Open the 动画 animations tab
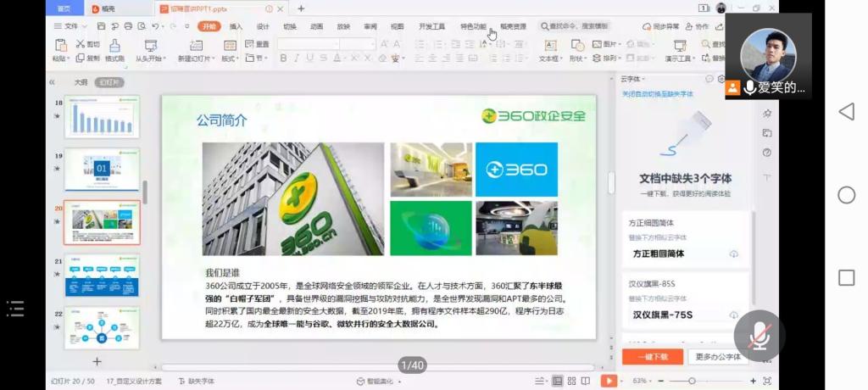The image size is (868, 390). click(317, 26)
